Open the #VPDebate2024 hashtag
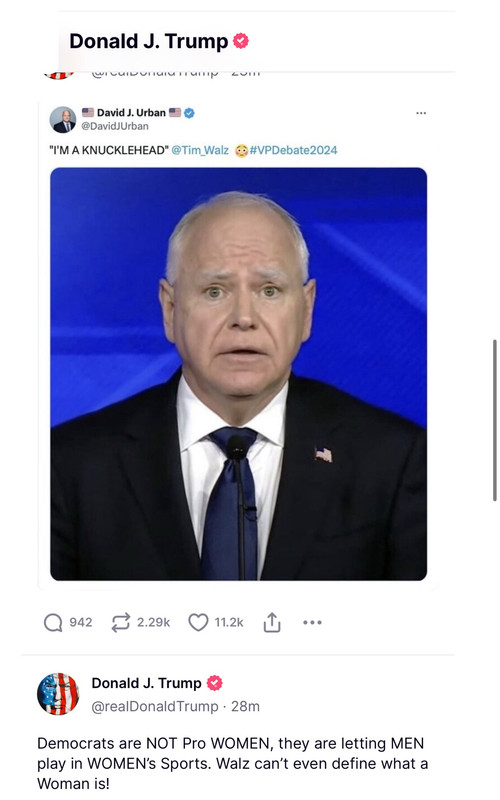Viewport: 500px width, 800px height. [x=293, y=150]
